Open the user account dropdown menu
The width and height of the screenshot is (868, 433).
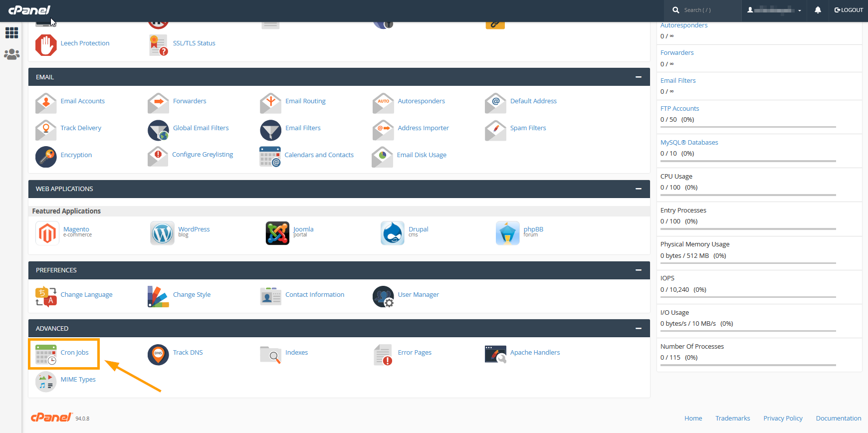point(774,10)
